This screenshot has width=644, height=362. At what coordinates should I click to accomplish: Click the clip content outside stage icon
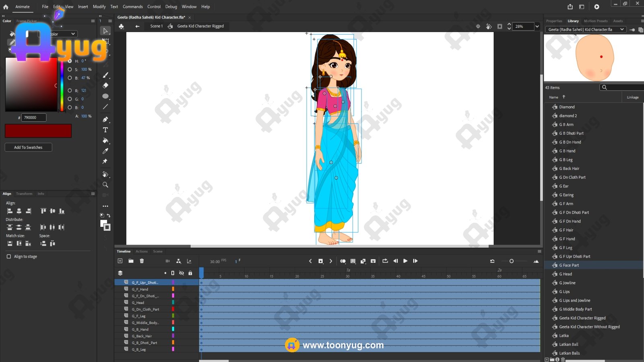tap(500, 27)
